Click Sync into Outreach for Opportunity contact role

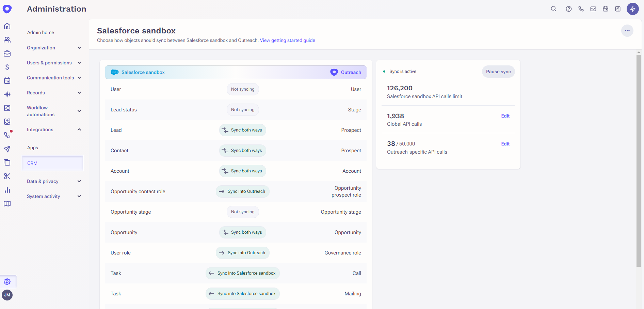coord(243,191)
